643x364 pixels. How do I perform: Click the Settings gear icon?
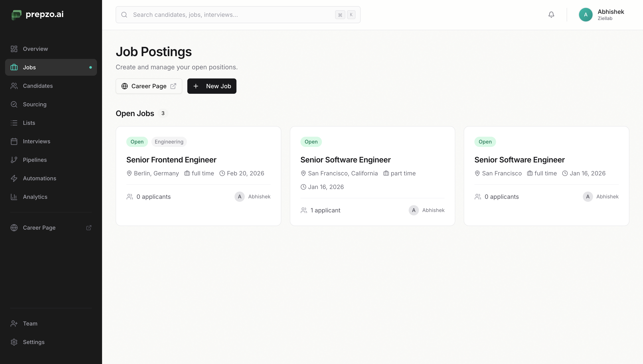[x=14, y=342]
